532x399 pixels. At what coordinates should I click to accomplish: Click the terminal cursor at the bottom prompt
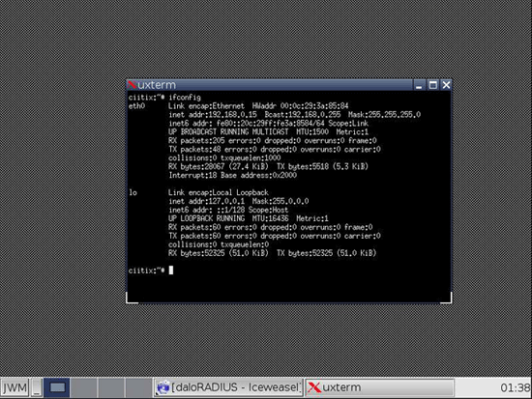[x=171, y=271]
